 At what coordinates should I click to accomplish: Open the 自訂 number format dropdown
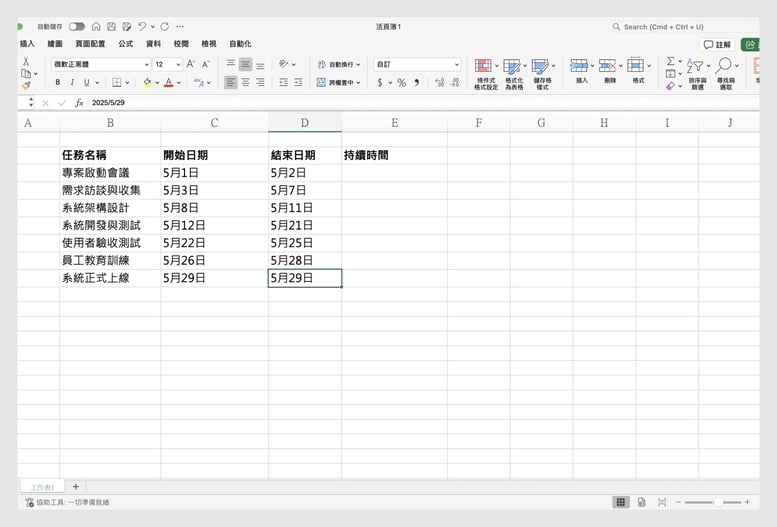coord(417,64)
